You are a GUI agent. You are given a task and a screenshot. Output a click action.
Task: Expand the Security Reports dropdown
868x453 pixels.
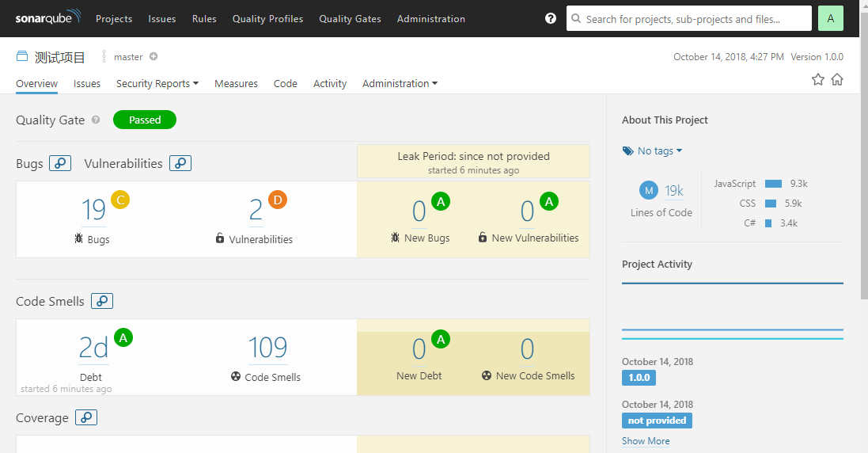pyautogui.click(x=157, y=83)
